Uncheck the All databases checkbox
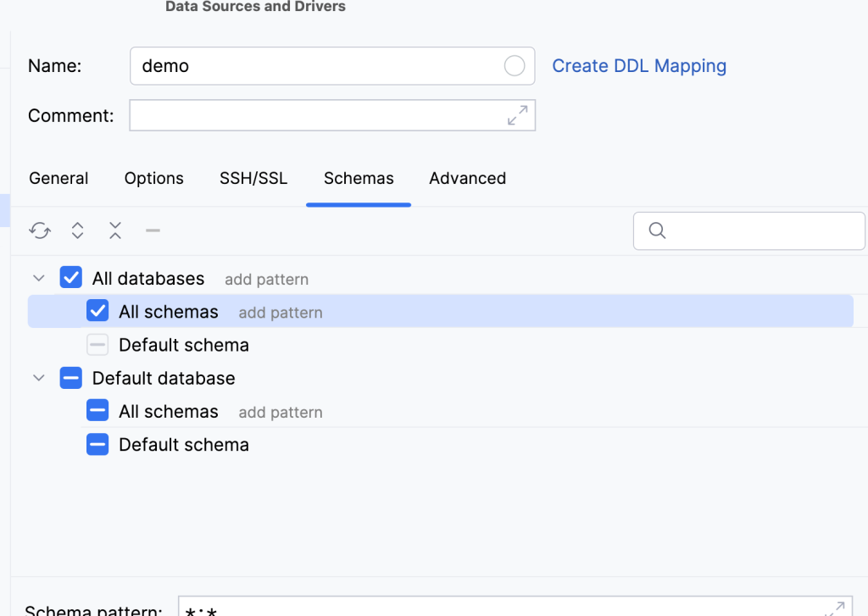The height and width of the screenshot is (616, 868). tap(70, 277)
